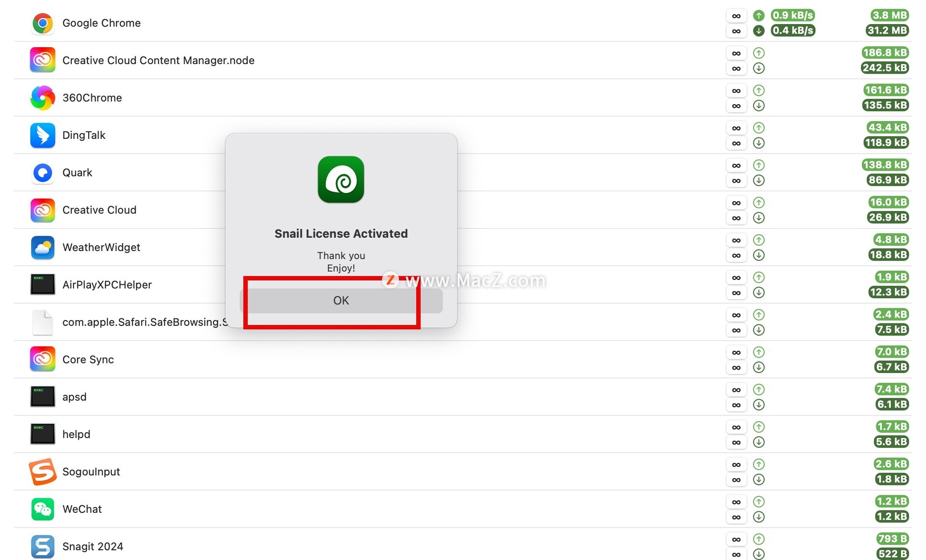Select the WeatherWidget app icon
This screenshot has width=926, height=560.
pos(42,247)
